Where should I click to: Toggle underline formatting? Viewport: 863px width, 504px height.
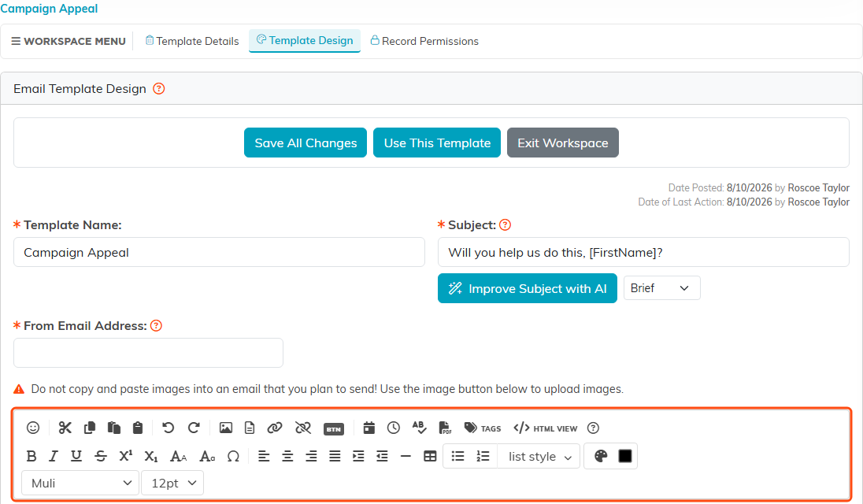click(x=76, y=456)
